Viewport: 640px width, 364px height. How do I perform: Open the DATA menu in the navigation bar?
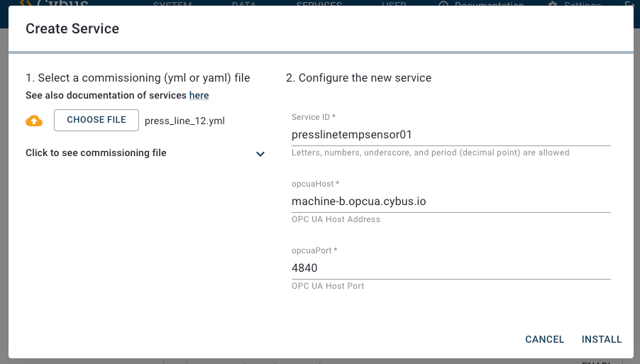[243, 4]
